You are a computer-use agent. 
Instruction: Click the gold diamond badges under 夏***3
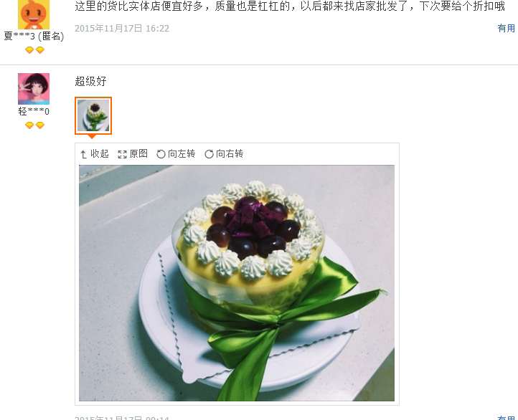point(34,50)
